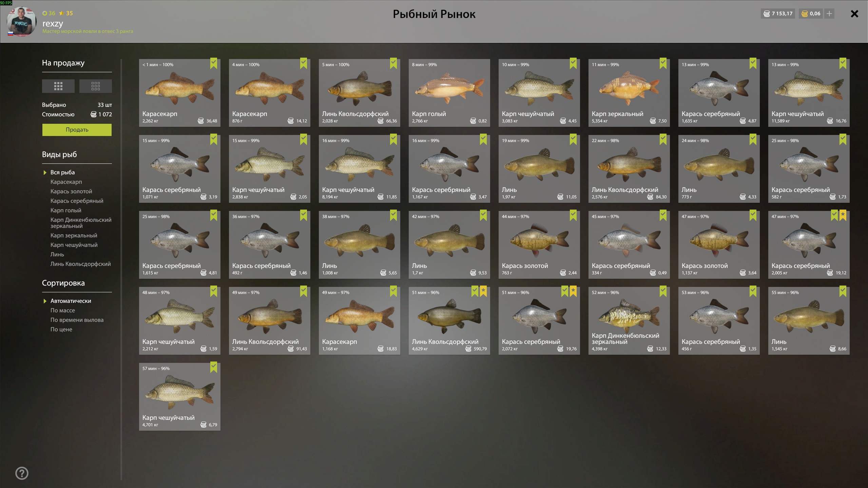This screenshot has width=868, height=488.
Task: Sort fish По цене
Action: click(x=61, y=329)
